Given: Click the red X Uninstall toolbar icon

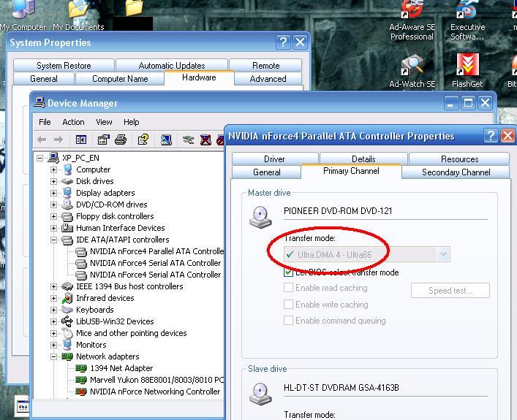Looking at the screenshot, I should (205, 140).
